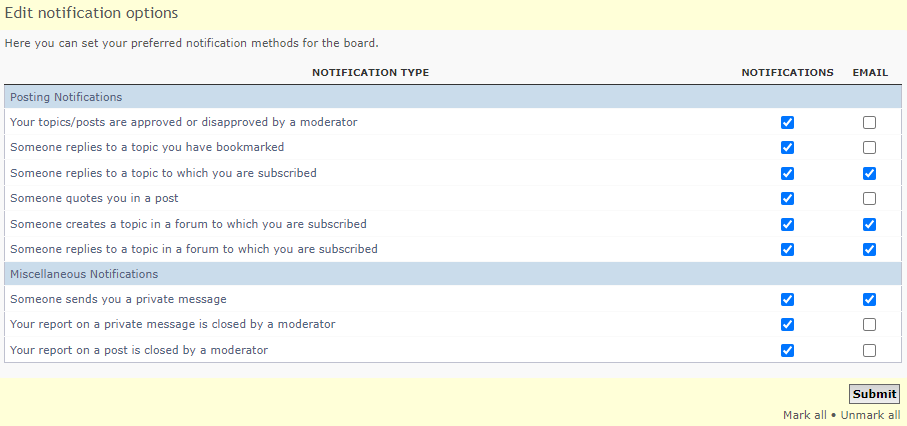Viewport: 907px width, 426px height.
Task: Uncheck notifications for private messages
Action: [x=787, y=299]
